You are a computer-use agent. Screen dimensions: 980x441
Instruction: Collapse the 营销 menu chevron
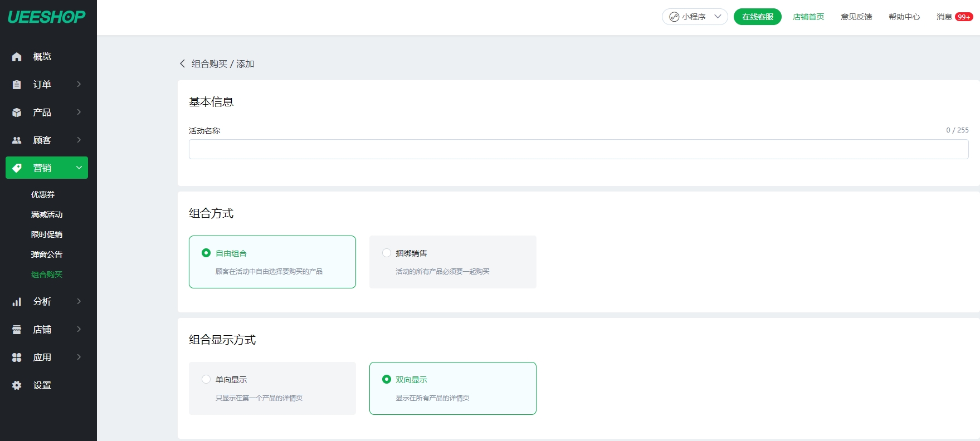[79, 168]
